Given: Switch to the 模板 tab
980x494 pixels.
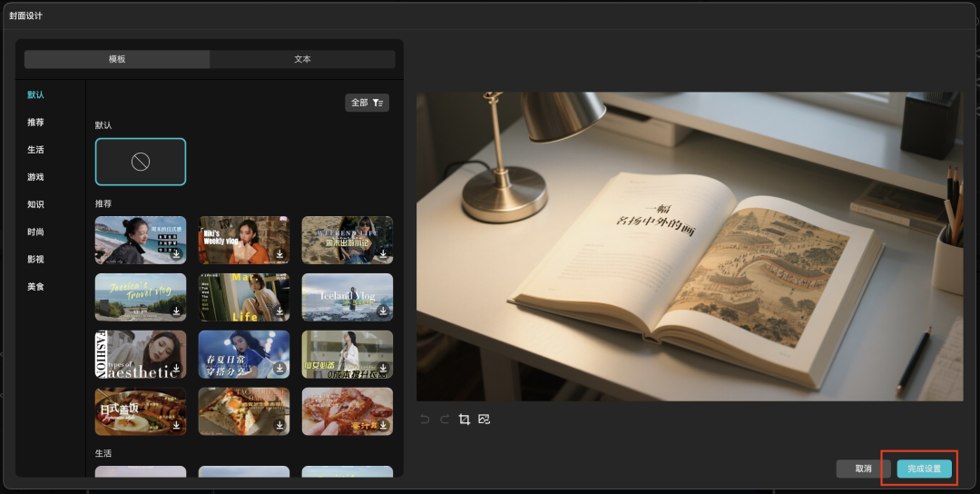Looking at the screenshot, I should coord(117,59).
